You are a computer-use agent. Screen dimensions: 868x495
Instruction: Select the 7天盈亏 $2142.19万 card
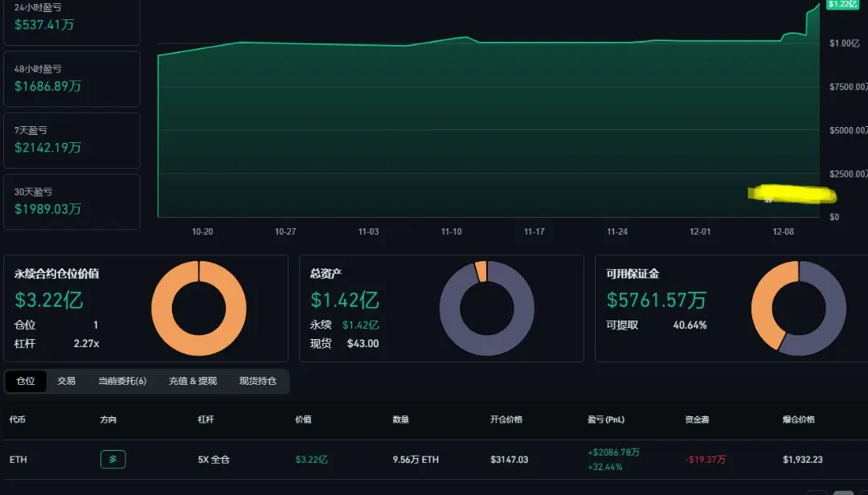(x=72, y=141)
